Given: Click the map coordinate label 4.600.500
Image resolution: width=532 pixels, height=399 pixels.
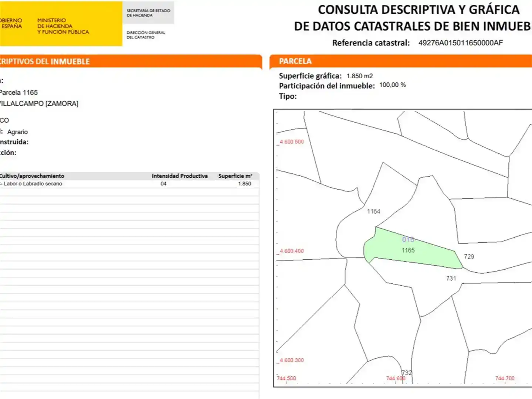Looking at the screenshot, I should [x=292, y=141].
